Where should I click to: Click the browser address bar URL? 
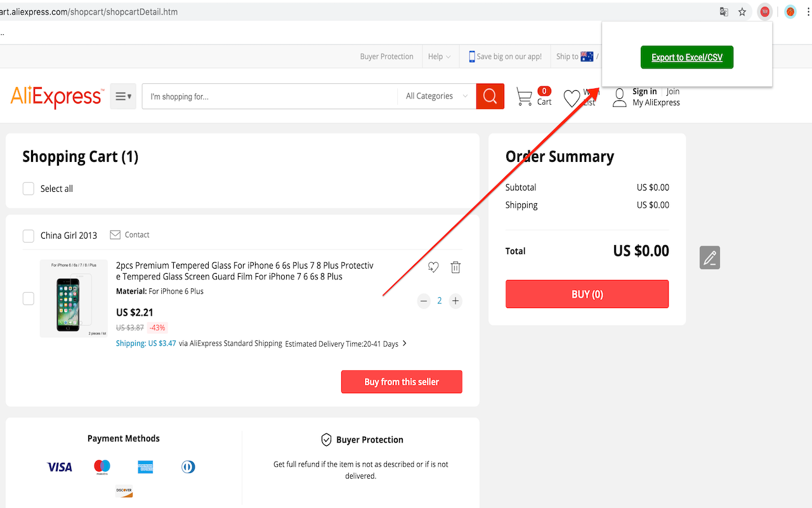tap(89, 11)
